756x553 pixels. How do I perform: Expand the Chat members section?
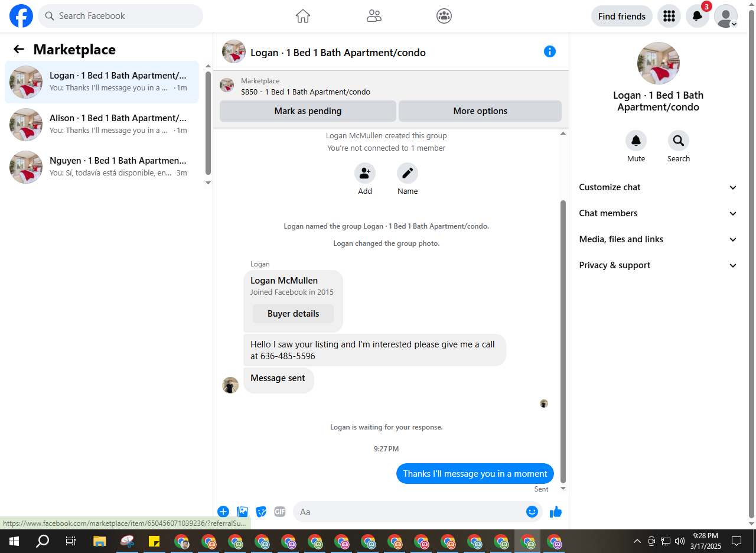coord(659,213)
